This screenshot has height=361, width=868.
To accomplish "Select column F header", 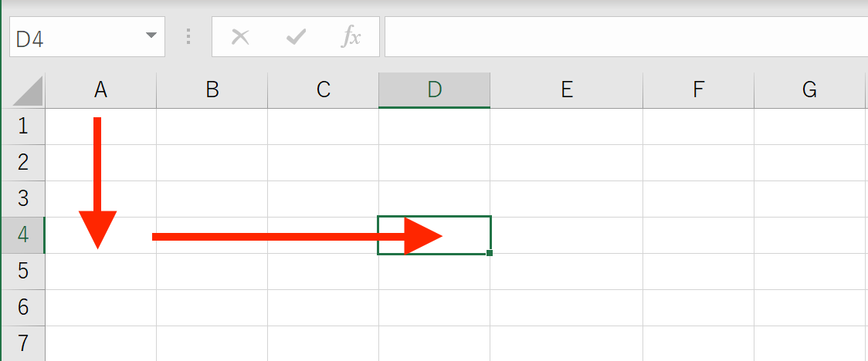I will [699, 90].
